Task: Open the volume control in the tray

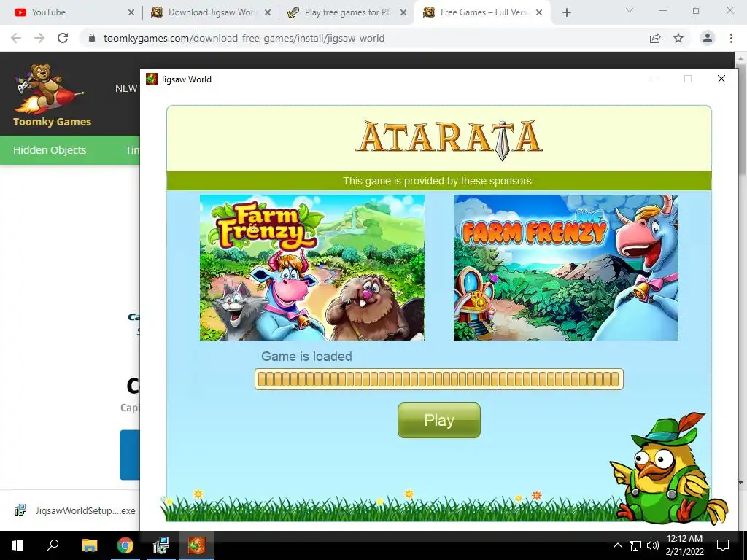Action: pos(652,545)
